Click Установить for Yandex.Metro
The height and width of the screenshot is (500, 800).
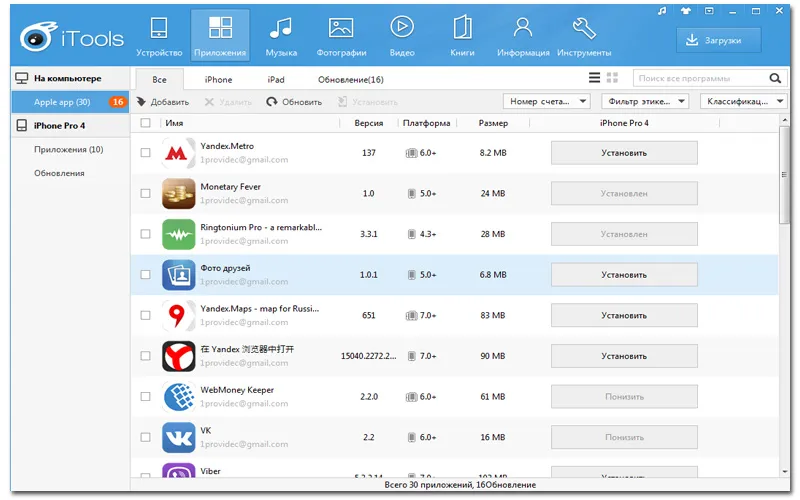pyautogui.click(x=624, y=153)
